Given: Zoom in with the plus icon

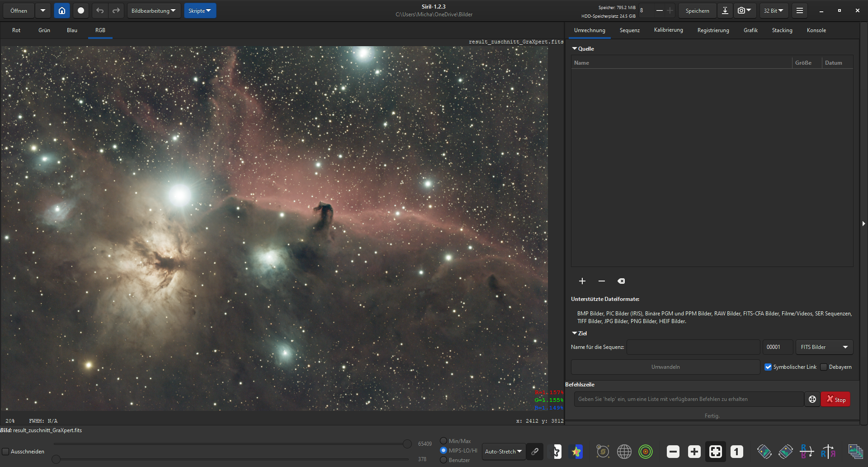Looking at the screenshot, I should [x=694, y=452].
